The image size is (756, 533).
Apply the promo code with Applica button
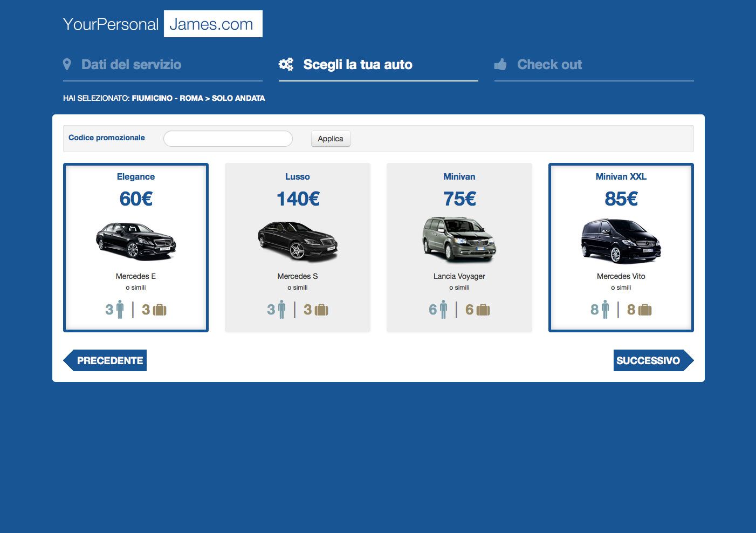(331, 139)
